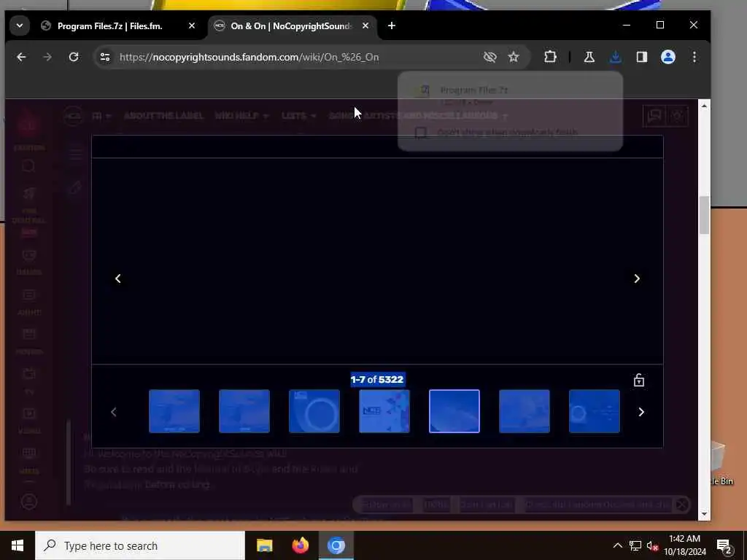This screenshot has width=747, height=560.
Task: Click the taskbar search box
Action: (x=140, y=545)
